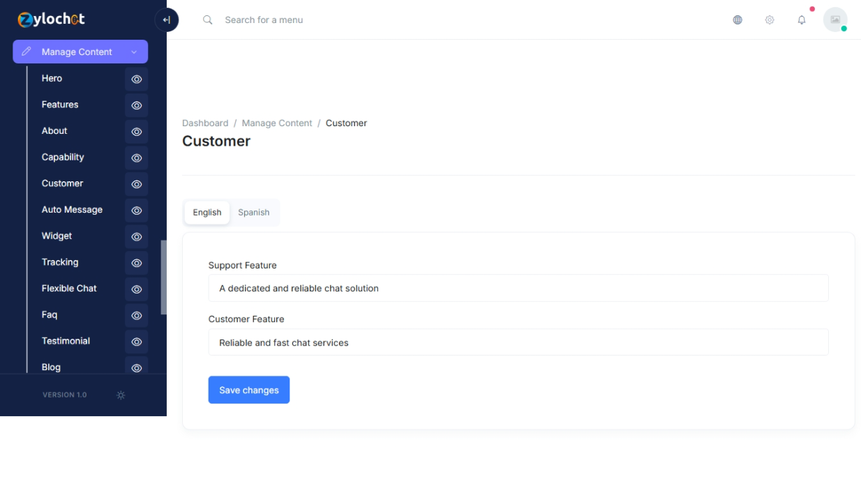This screenshot has width=861, height=504.
Task: Toggle visibility of Tracking section
Action: pyautogui.click(x=137, y=263)
